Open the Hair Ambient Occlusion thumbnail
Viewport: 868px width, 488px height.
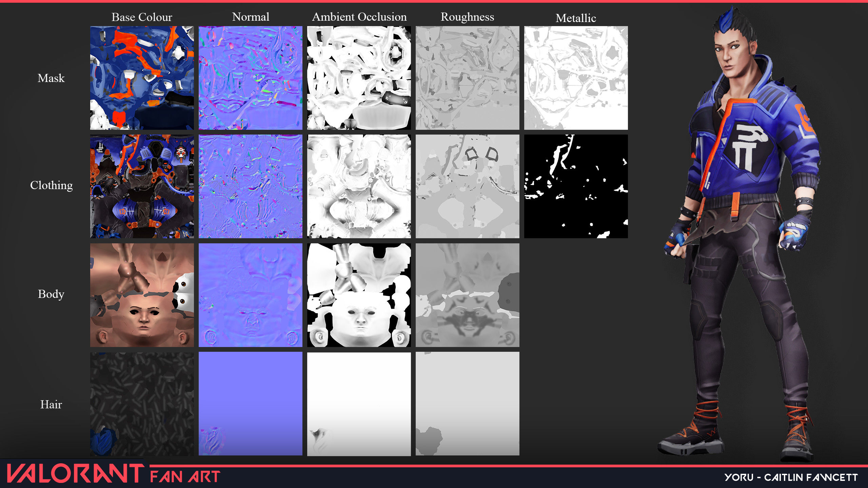359,404
